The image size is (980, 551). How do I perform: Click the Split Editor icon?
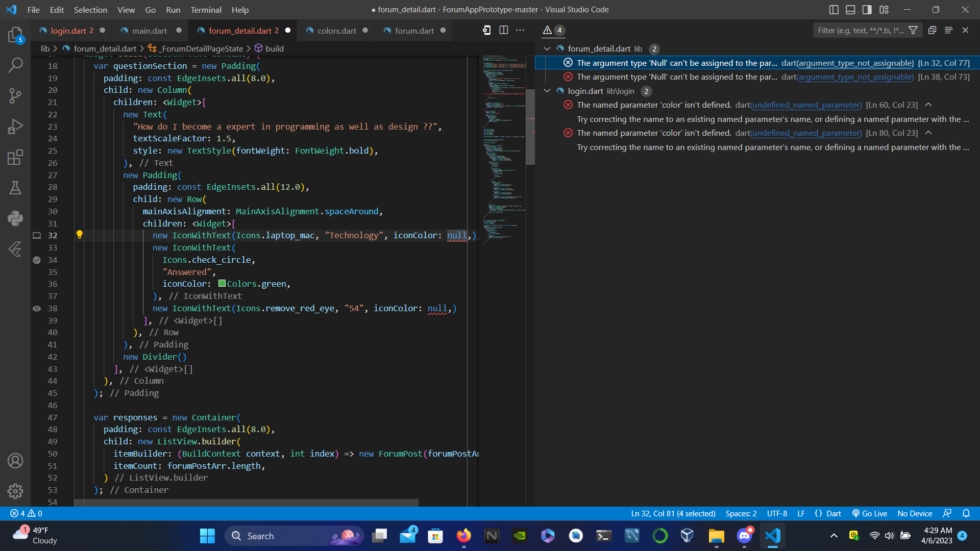tap(504, 30)
